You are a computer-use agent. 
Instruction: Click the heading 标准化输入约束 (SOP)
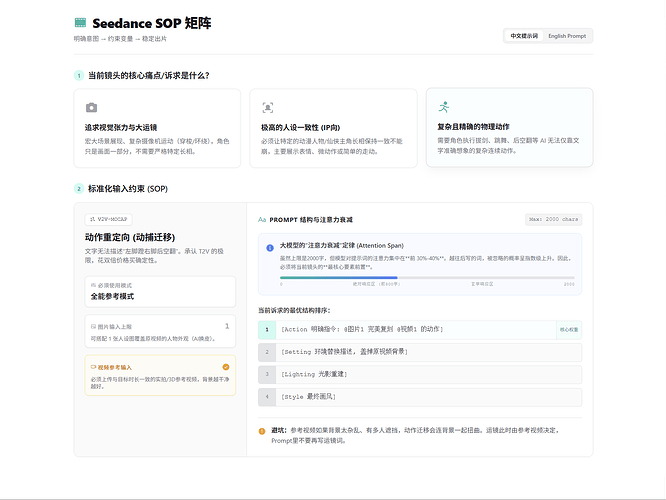[128, 189]
